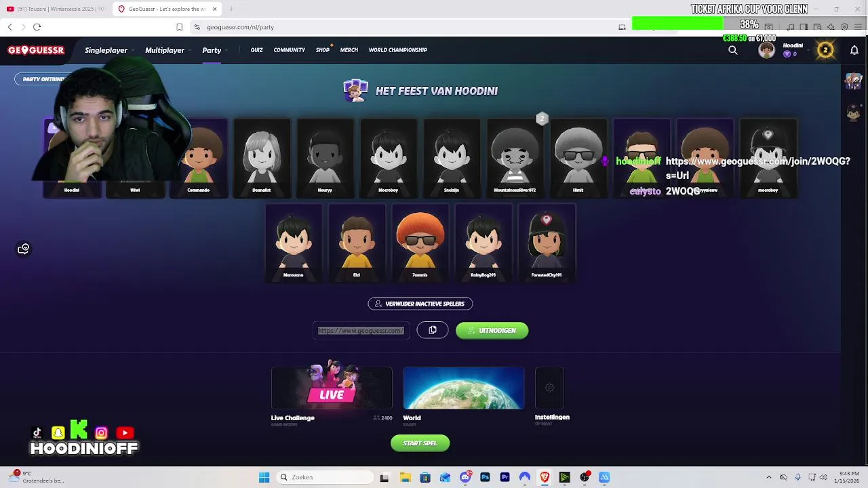Open the Windows Start menu
The width and height of the screenshot is (868, 488).
click(264, 478)
